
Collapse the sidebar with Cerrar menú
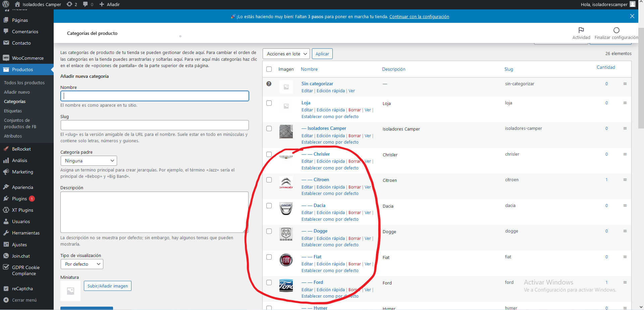(x=27, y=300)
